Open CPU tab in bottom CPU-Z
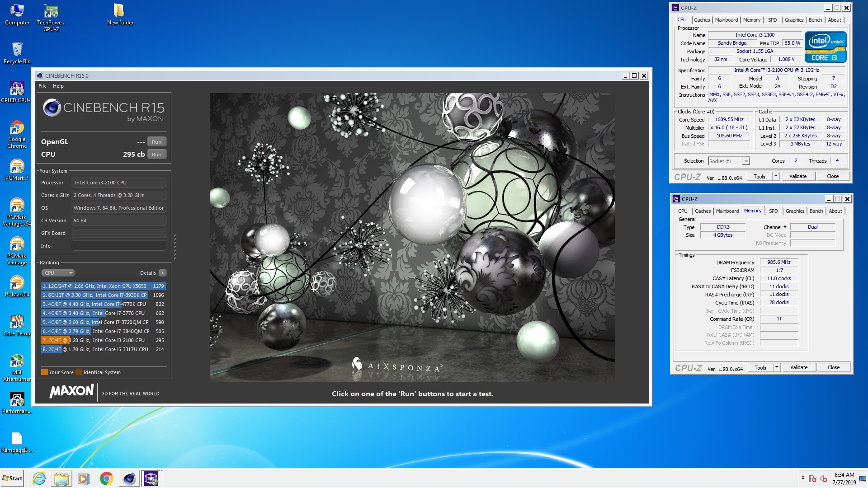Viewport: 868px width, 488px height. [683, 211]
